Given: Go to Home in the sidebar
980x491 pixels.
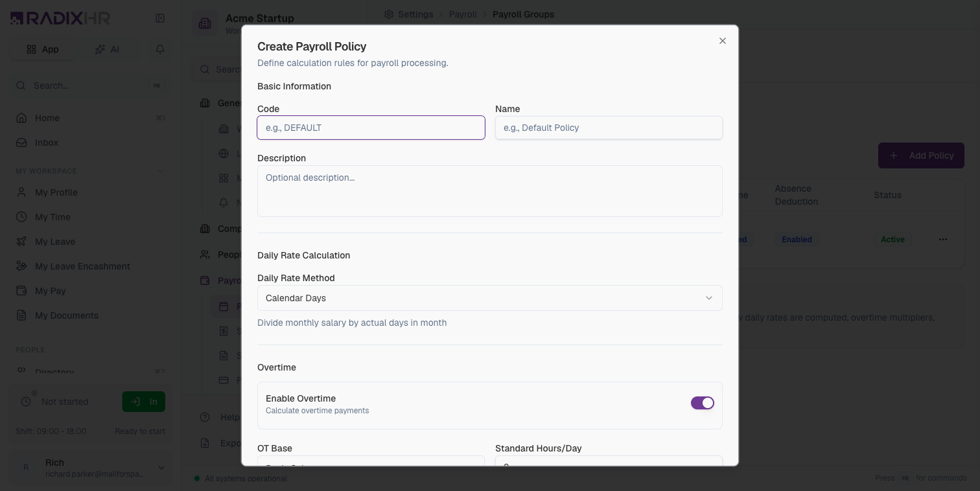Looking at the screenshot, I should [x=90, y=118].
